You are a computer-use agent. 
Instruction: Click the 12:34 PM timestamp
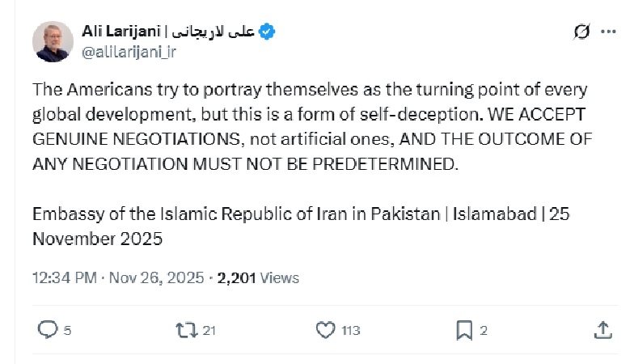64,278
